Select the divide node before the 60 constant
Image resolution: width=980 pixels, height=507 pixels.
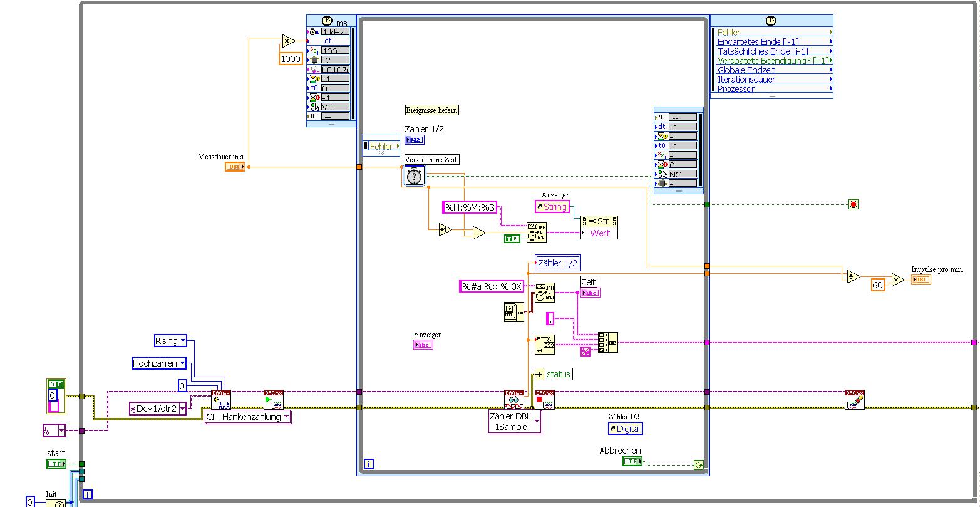(853, 276)
